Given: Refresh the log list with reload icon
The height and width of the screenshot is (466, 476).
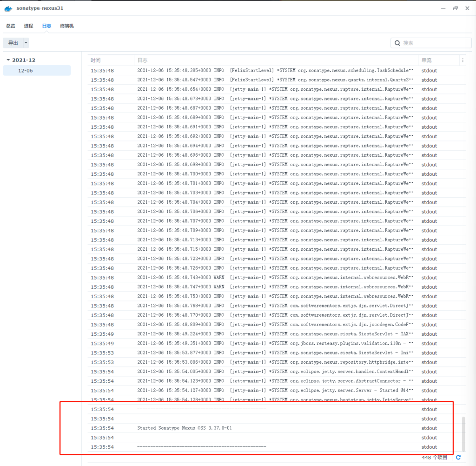Looking at the screenshot, I should tap(458, 457).
